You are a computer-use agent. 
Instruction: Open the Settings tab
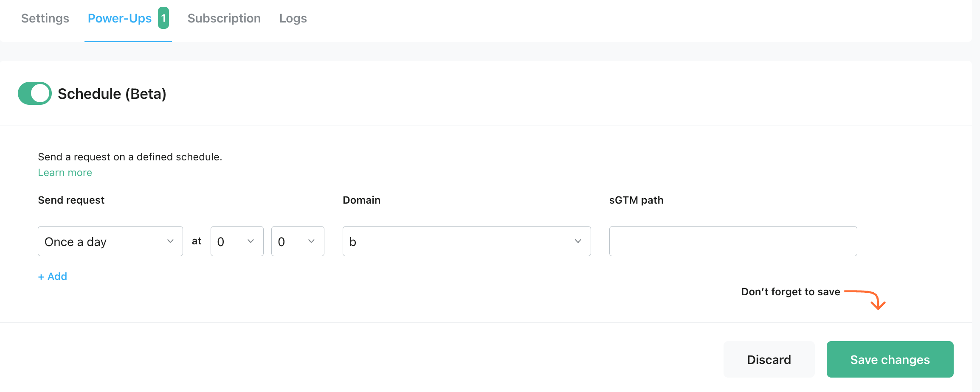pos(45,18)
